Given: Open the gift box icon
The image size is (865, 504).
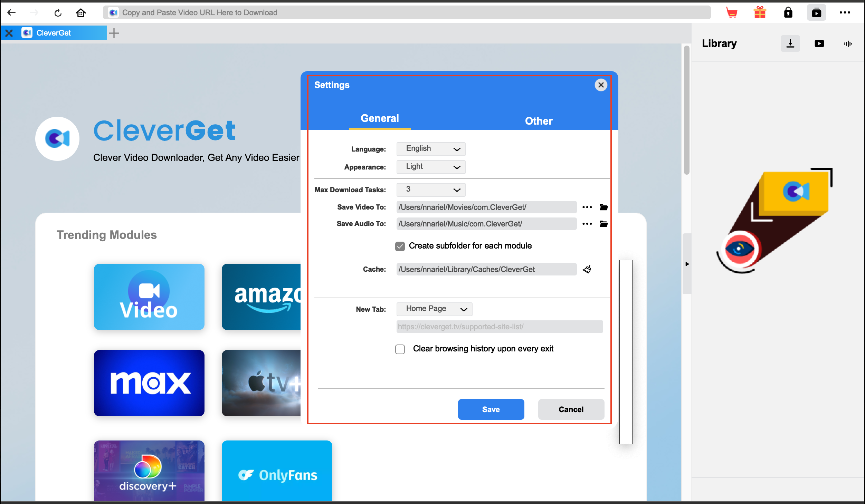Looking at the screenshot, I should pos(760,13).
